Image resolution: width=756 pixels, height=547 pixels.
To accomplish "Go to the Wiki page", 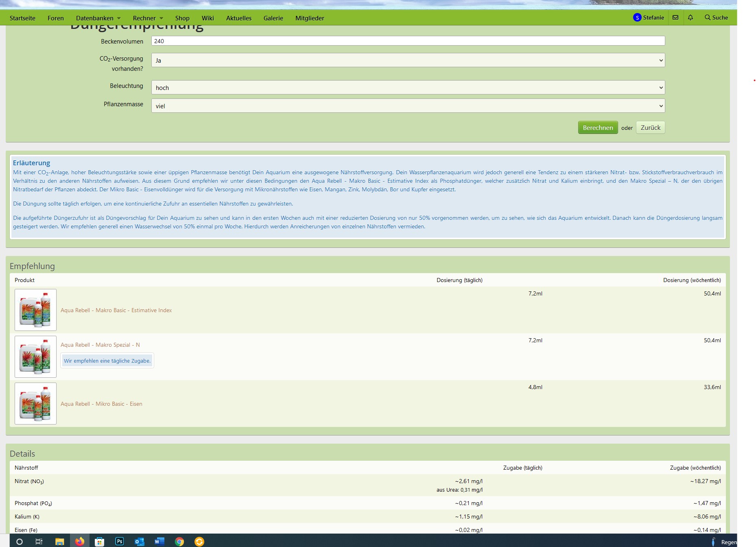I will point(208,18).
